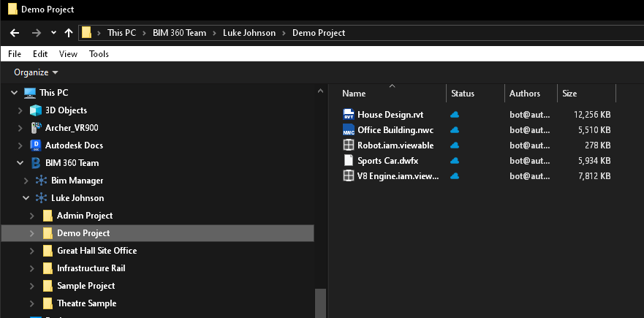Click the BIM 360 Team B icon
644x318 pixels.
(x=36, y=163)
